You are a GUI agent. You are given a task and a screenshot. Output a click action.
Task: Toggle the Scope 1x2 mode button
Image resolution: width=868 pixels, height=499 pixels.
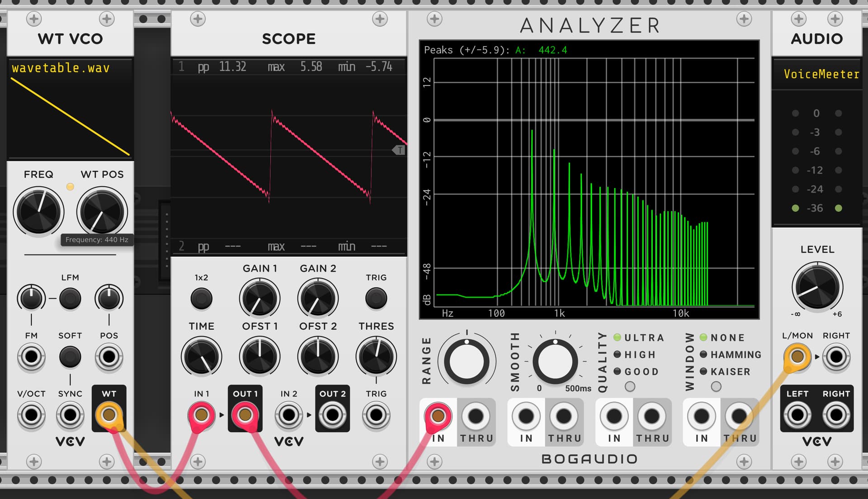tap(202, 298)
